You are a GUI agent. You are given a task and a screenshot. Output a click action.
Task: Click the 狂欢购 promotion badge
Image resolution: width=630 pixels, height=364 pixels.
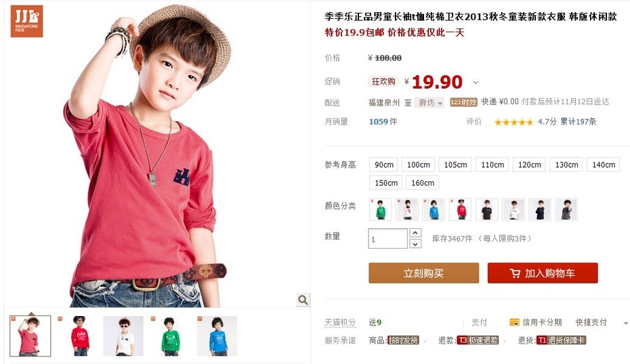point(383,81)
